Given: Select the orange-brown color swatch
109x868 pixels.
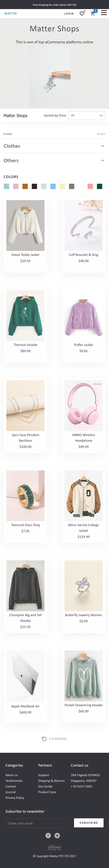Looking at the screenshot, I should coord(25,186).
